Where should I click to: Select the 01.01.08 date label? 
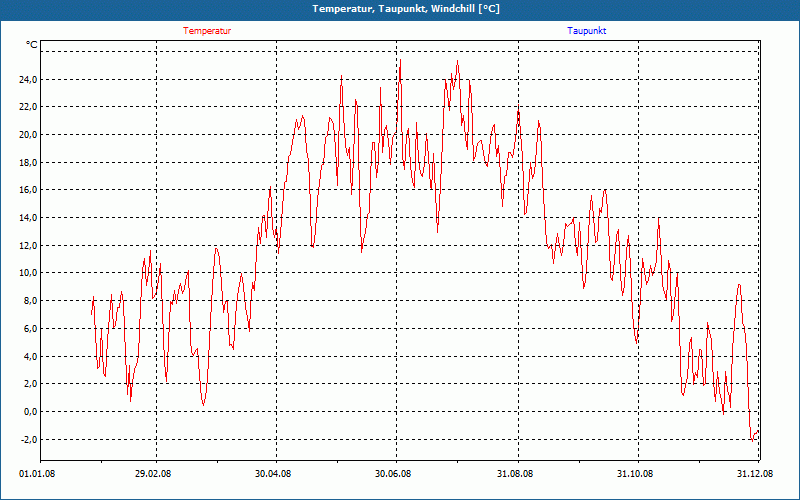tap(37, 474)
